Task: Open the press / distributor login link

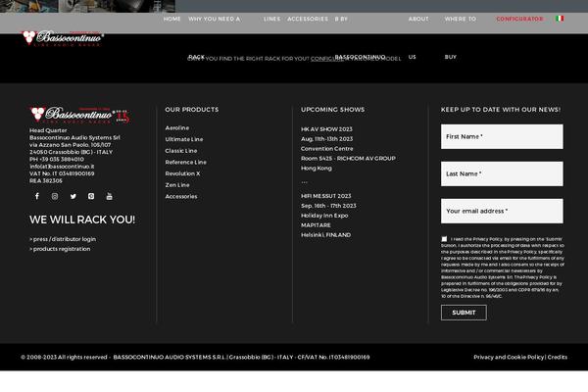Action: point(63,239)
